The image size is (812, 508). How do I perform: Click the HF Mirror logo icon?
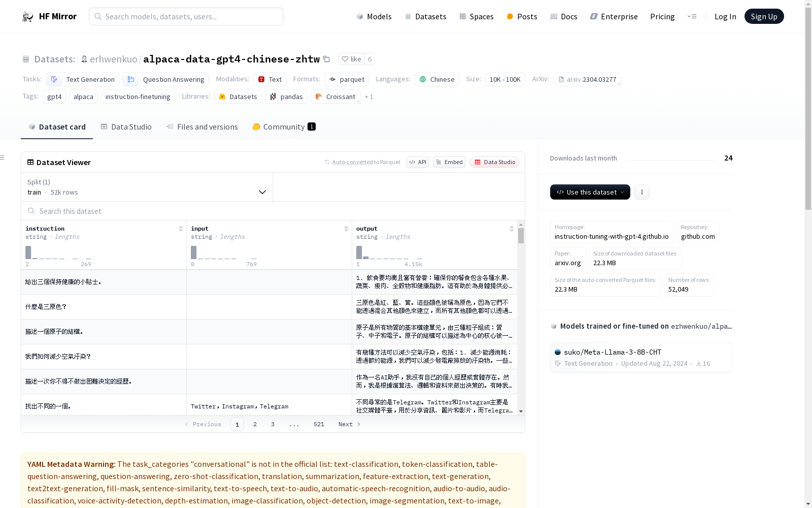28,16
